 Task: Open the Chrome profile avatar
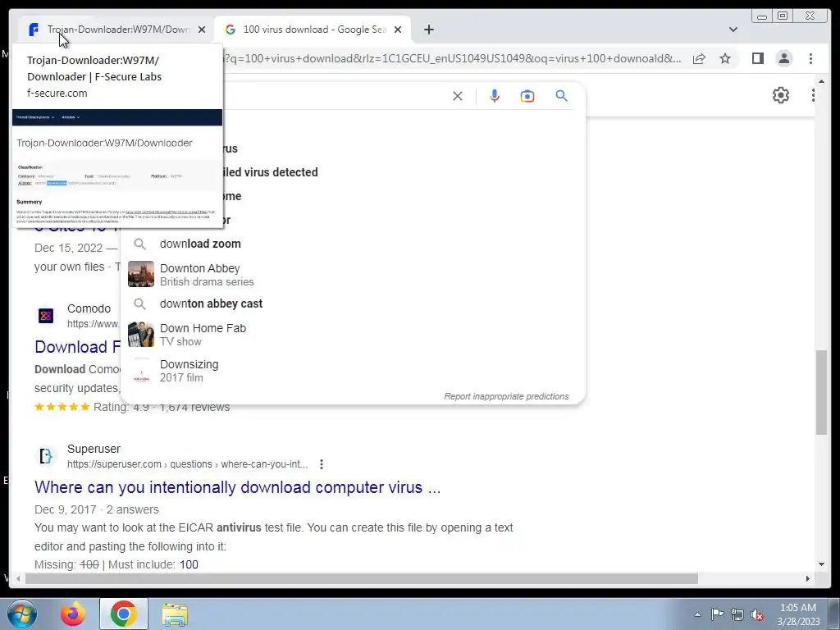point(783,58)
